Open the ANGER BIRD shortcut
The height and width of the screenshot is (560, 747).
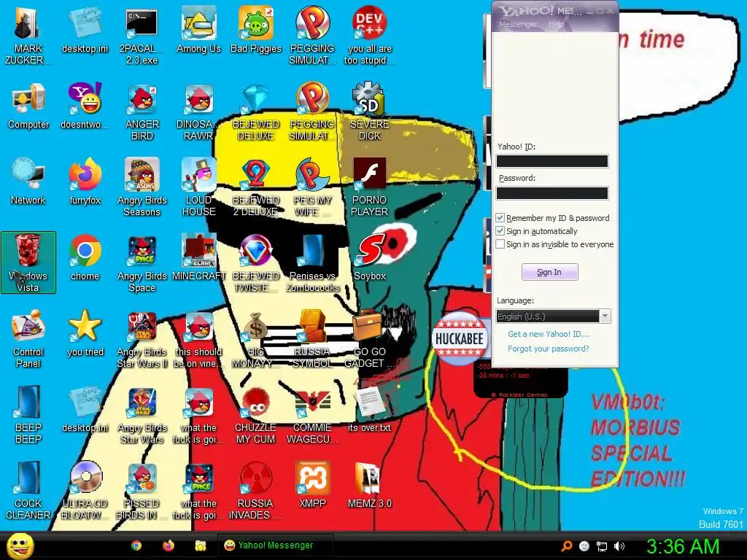142,111
